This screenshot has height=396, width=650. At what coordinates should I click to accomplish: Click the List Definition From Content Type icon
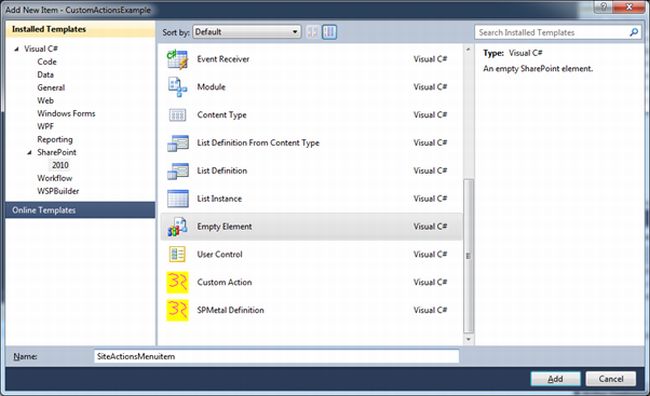point(178,143)
